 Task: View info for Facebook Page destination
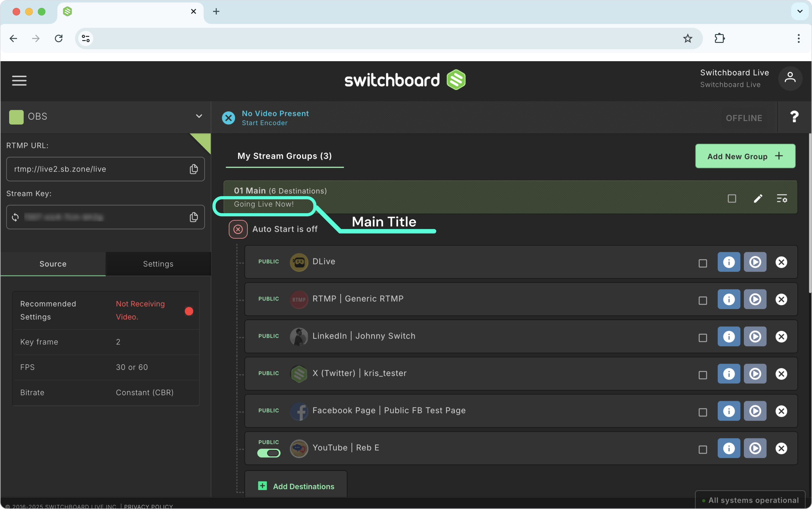click(x=729, y=411)
